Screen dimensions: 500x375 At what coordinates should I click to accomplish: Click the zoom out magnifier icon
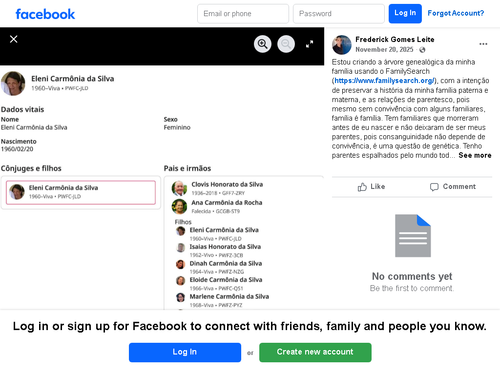pos(286,44)
